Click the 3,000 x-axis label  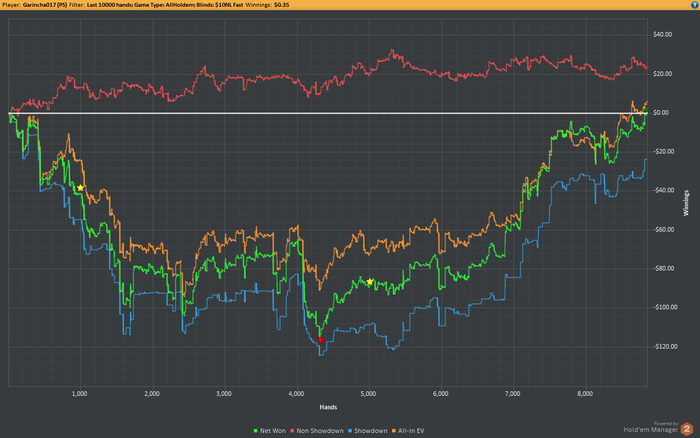tap(224, 394)
